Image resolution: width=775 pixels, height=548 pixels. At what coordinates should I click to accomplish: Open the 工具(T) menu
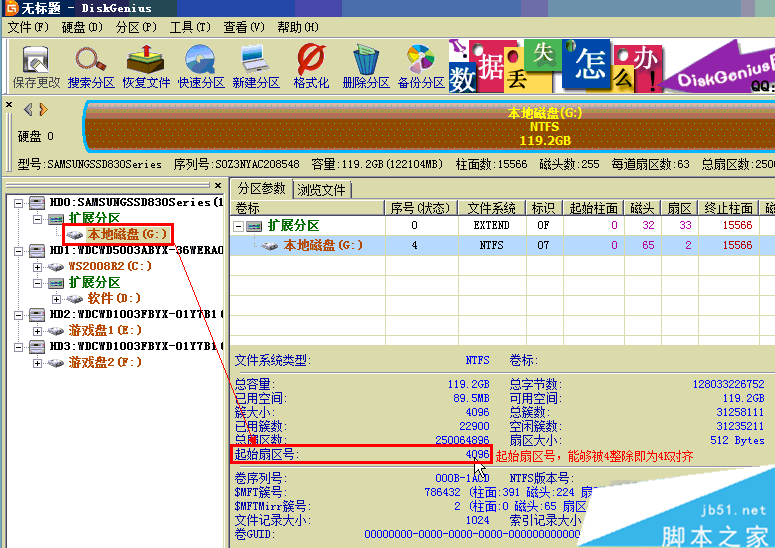click(x=190, y=27)
